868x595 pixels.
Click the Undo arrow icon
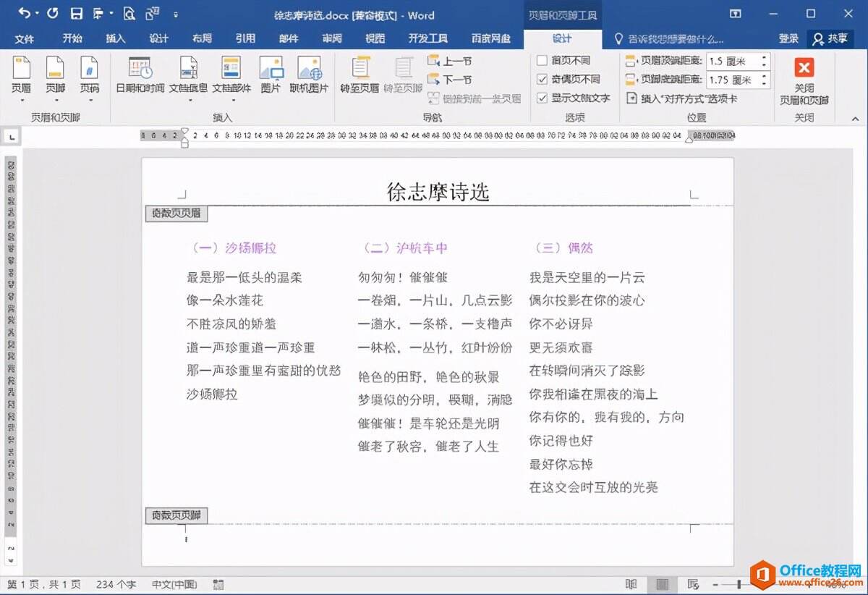[25, 14]
